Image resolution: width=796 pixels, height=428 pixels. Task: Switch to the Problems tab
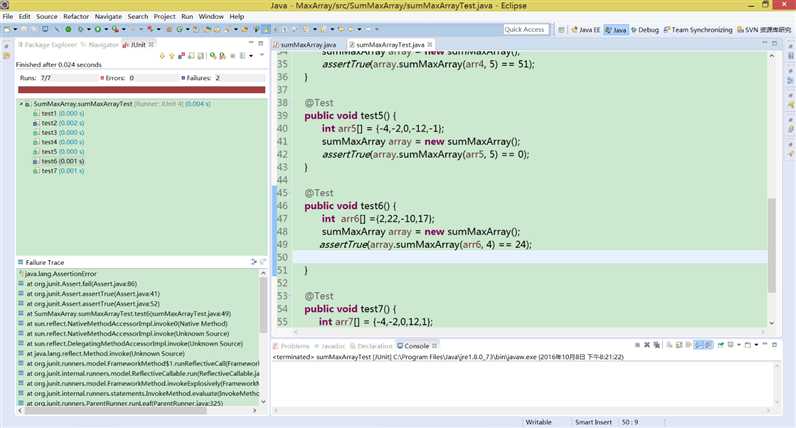(x=291, y=346)
